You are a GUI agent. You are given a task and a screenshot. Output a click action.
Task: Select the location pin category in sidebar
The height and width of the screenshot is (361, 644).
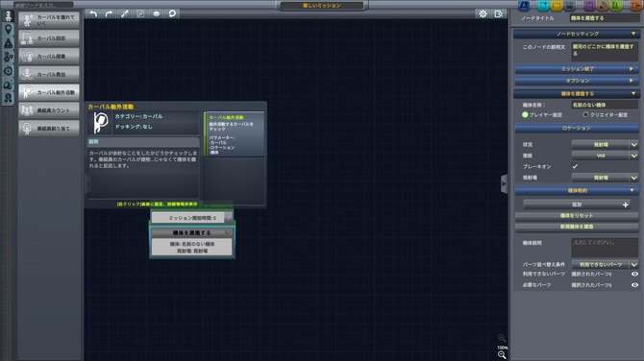(x=9, y=30)
